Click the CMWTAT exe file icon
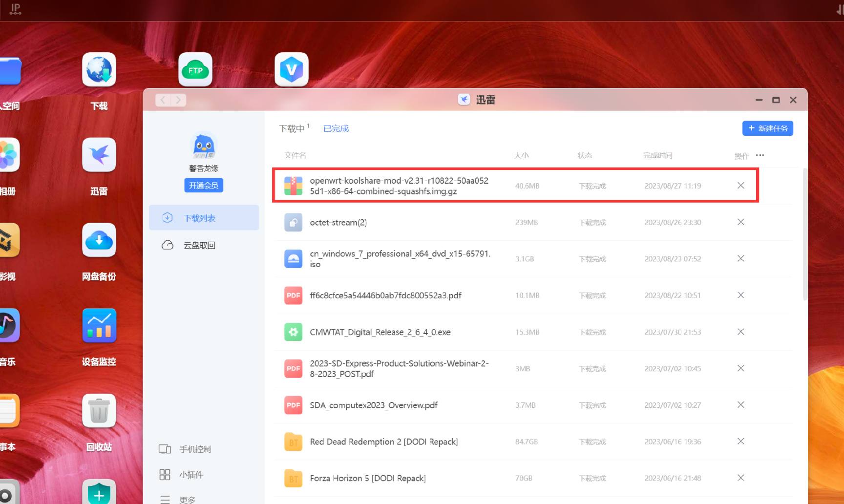This screenshot has width=844, height=504. pos(294,332)
